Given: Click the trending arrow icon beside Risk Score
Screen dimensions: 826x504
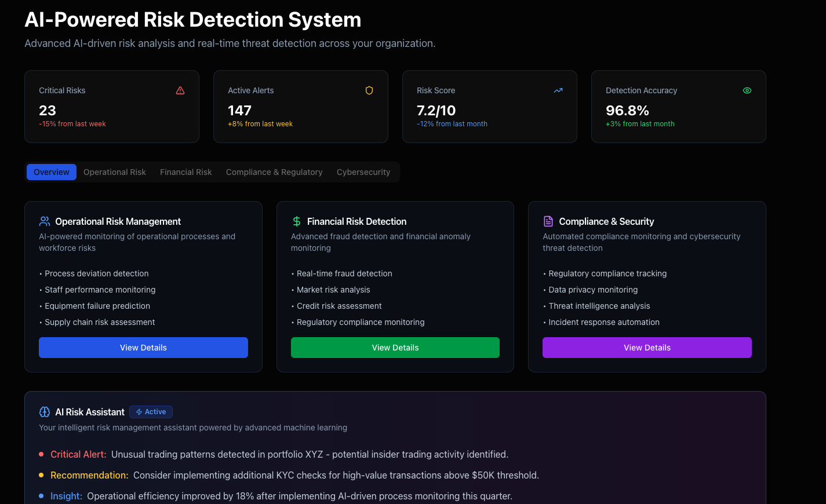Looking at the screenshot, I should [x=558, y=90].
